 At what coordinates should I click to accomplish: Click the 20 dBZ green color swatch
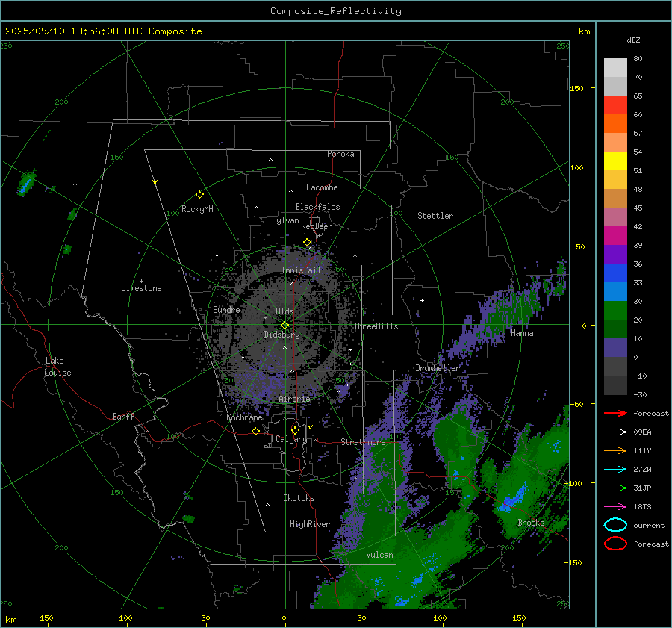(x=615, y=311)
